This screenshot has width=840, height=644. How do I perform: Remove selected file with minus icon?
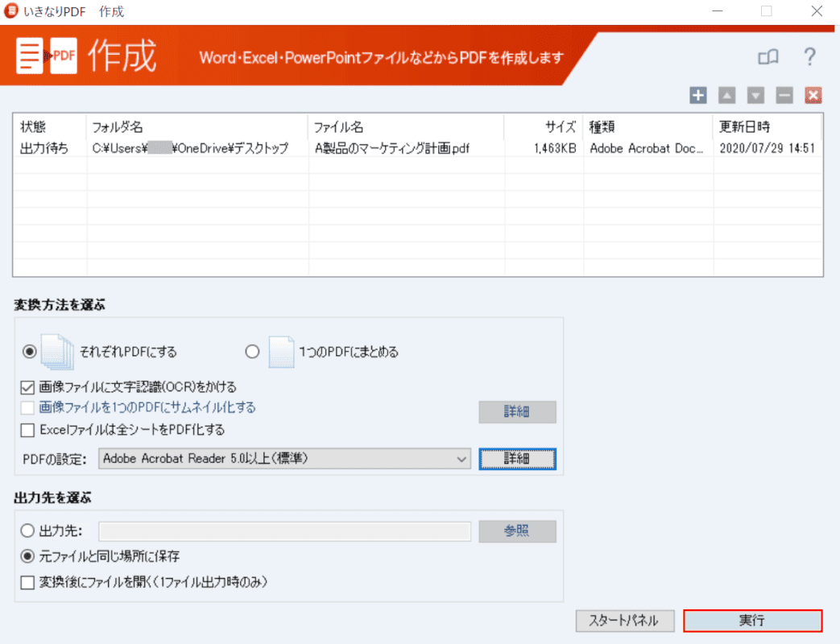[x=784, y=96]
